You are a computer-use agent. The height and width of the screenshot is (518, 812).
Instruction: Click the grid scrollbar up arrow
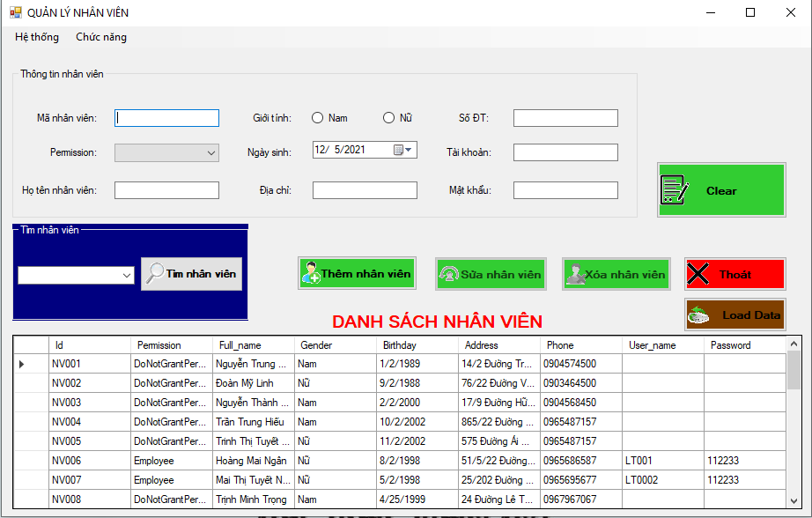pos(794,344)
